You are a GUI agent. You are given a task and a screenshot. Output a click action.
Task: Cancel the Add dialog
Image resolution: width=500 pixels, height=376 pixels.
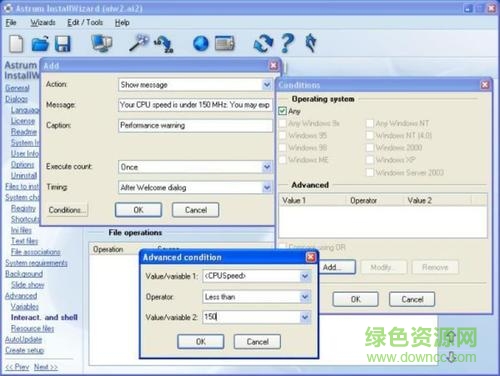[196, 210]
